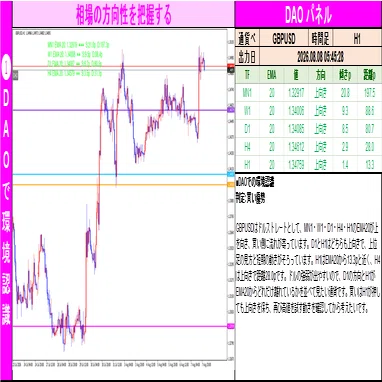
Task: Click the slope value 8.5
Action: [345, 129]
